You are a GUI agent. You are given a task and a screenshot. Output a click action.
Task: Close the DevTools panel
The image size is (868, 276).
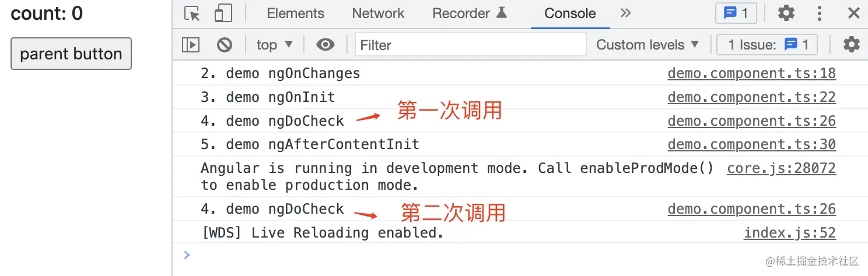tap(853, 13)
